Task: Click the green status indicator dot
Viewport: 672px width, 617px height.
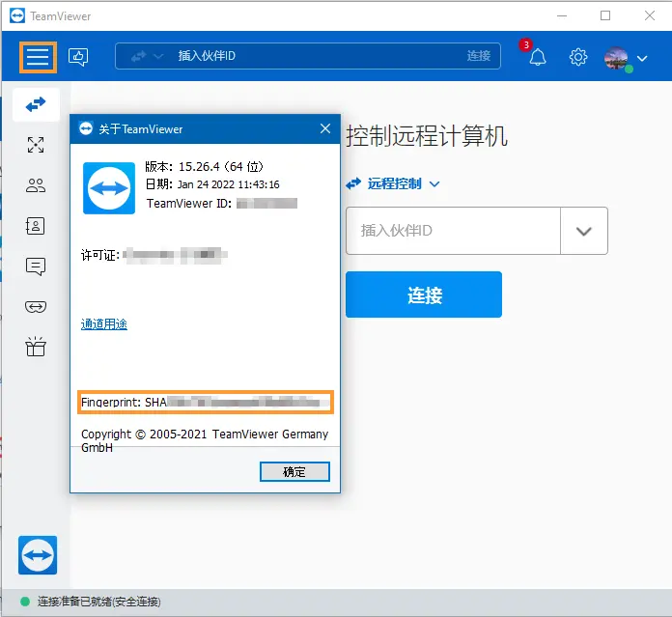Action: click(x=25, y=602)
